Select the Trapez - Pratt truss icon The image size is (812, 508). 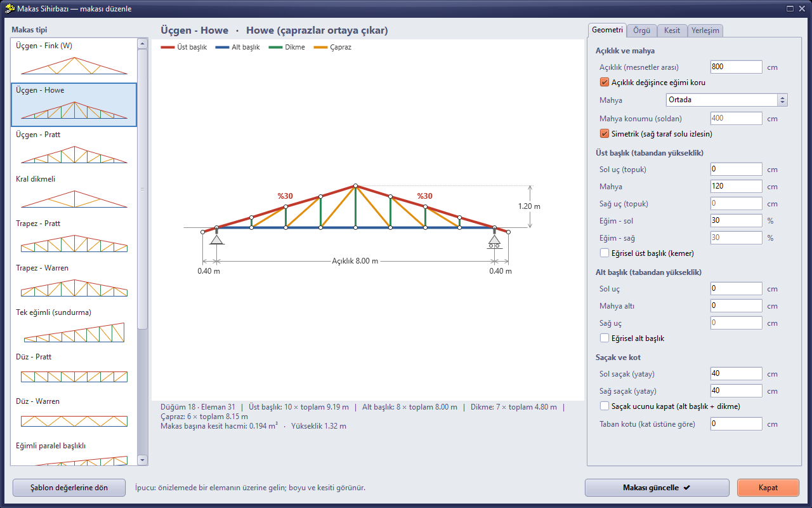[x=74, y=244]
